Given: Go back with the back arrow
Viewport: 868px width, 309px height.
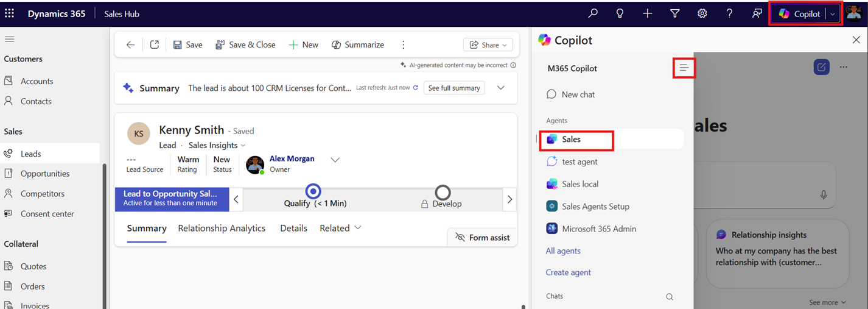Looking at the screenshot, I should click(x=130, y=44).
